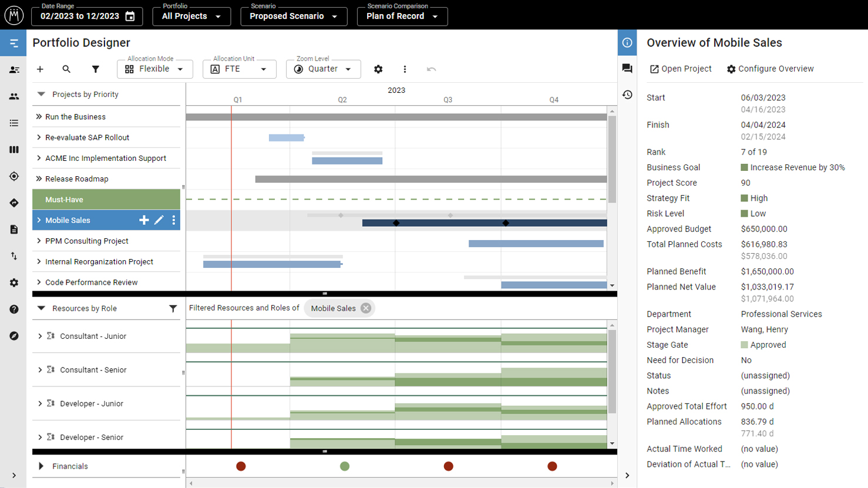Select the Code Performance Review row
This screenshot has width=868, height=488.
pos(106,282)
